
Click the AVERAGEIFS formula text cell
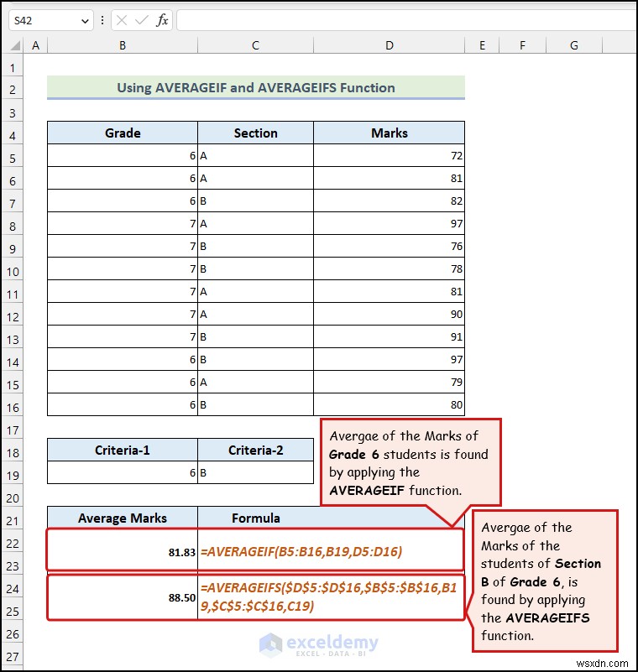point(331,597)
